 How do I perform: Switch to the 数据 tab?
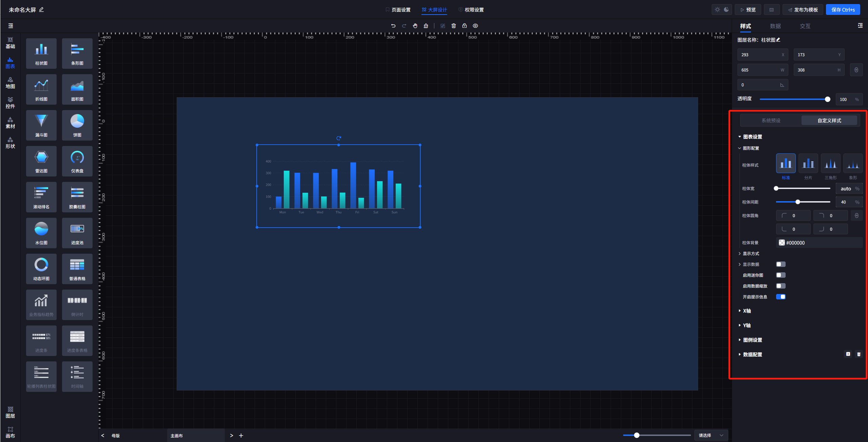[x=775, y=26]
